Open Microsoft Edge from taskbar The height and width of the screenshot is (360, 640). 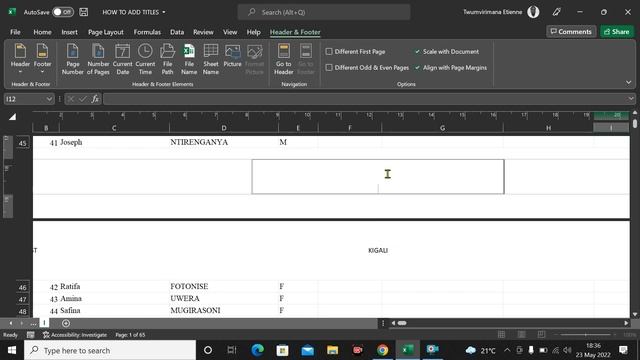tap(257, 350)
